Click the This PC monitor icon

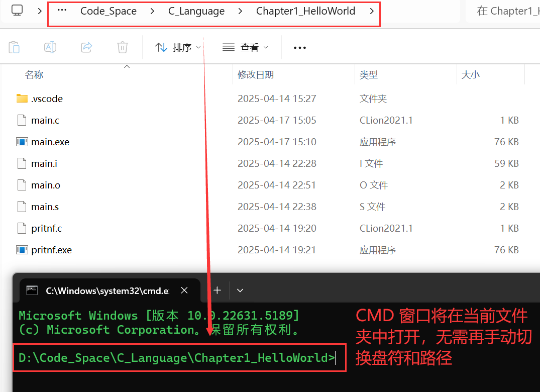tap(17, 11)
